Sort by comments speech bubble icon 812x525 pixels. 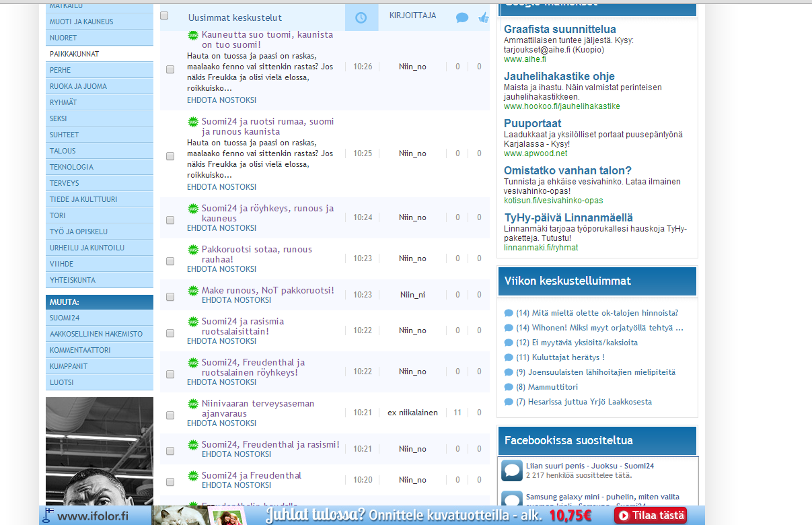point(462,18)
